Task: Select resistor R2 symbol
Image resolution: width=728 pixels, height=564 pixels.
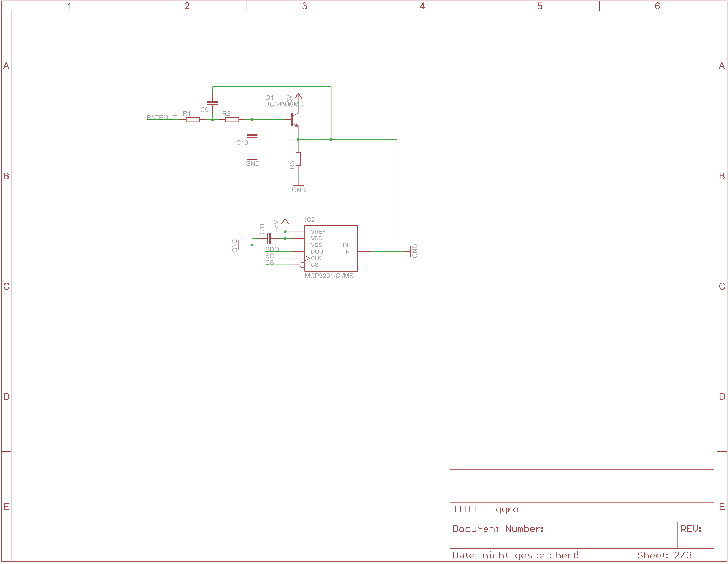Action: click(x=232, y=120)
